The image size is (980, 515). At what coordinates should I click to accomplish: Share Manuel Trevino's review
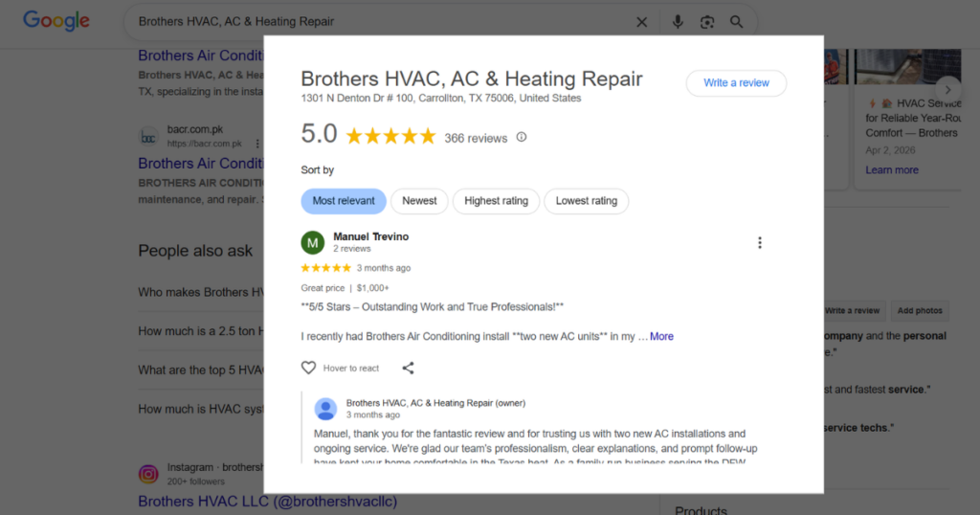click(x=408, y=368)
